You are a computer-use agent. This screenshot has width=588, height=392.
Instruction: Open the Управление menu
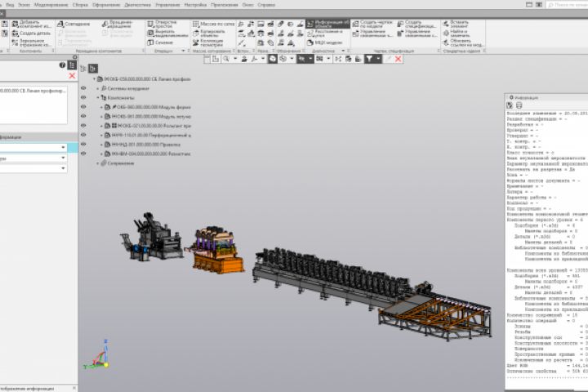pos(167,5)
